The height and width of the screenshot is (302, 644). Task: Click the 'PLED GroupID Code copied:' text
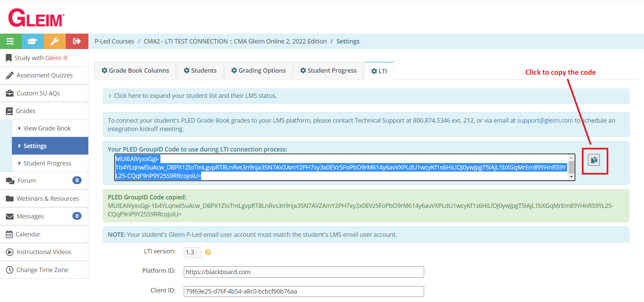[147, 197]
